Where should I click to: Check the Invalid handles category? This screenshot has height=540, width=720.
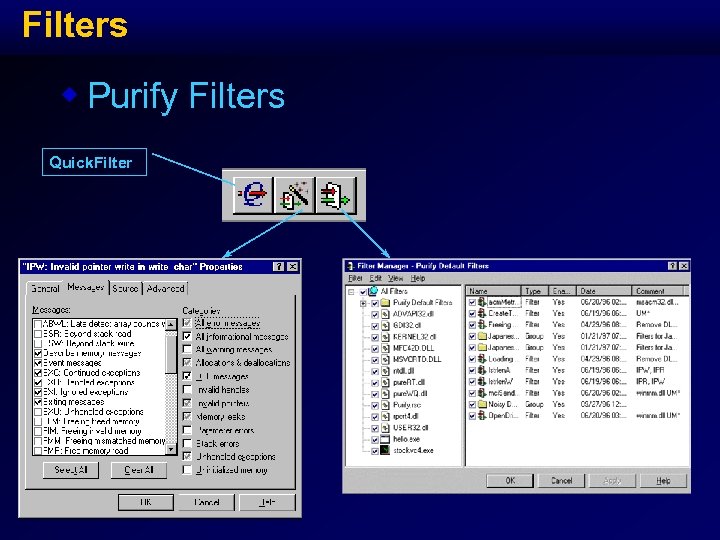click(x=187, y=389)
